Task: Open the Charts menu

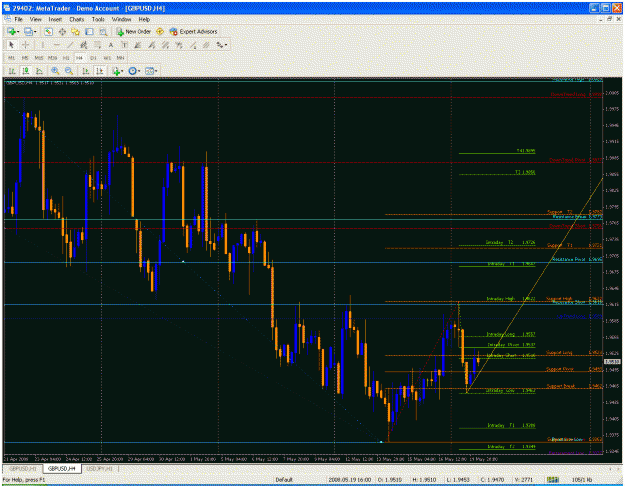Action: (77, 19)
